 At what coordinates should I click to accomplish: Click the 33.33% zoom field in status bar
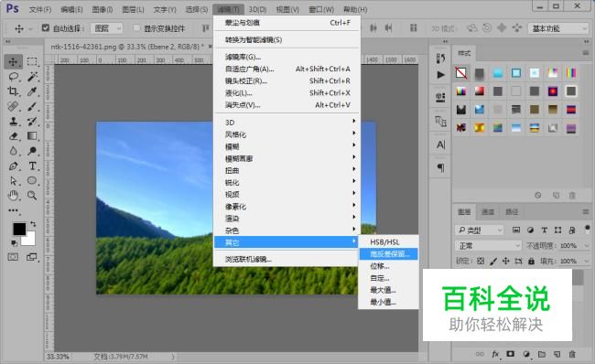click(x=58, y=357)
